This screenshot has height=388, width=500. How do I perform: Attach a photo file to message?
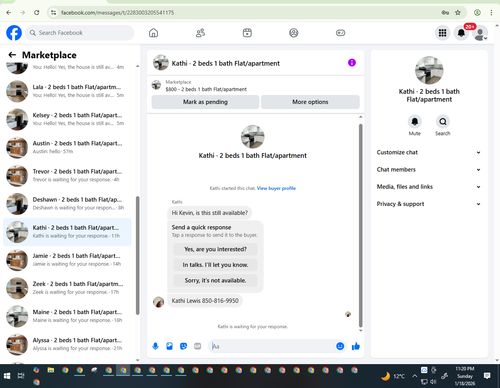169,346
